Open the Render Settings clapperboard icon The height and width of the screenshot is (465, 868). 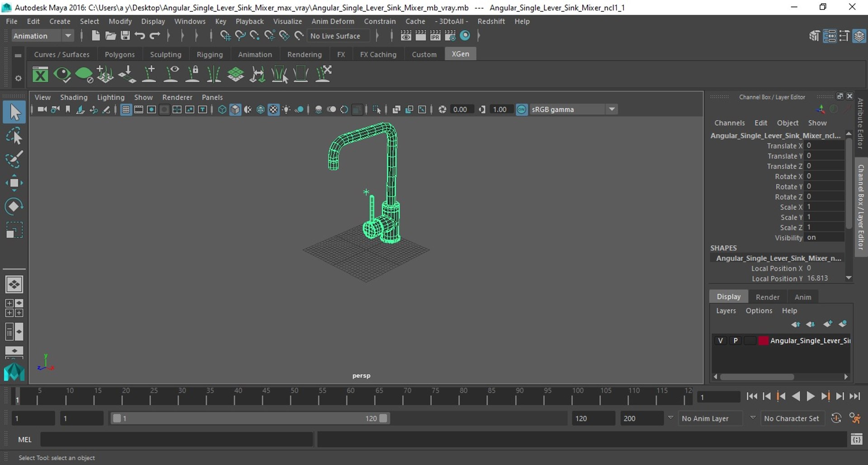point(450,36)
